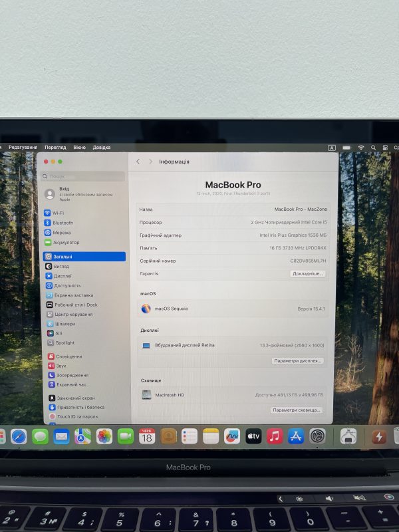Select Мережа in sidebar
This screenshot has width=399, height=532.
point(58,232)
